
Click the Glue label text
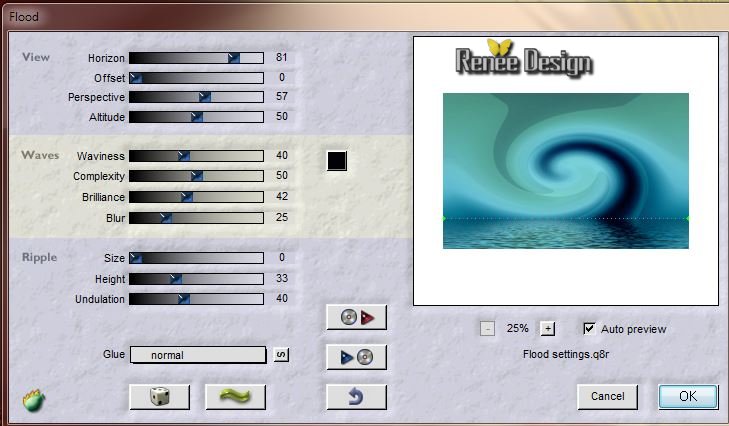tap(114, 354)
